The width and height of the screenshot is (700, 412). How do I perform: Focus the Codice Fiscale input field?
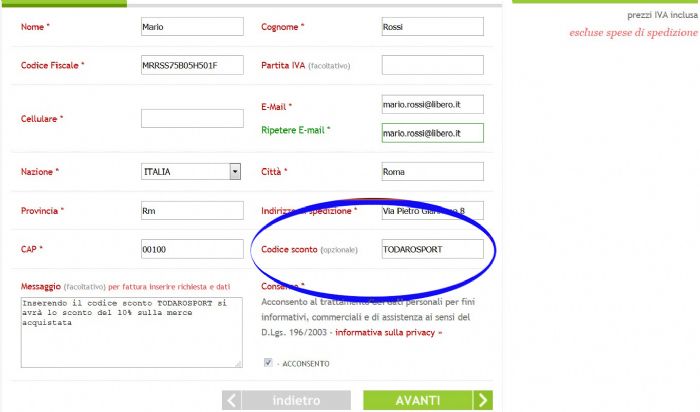191,66
